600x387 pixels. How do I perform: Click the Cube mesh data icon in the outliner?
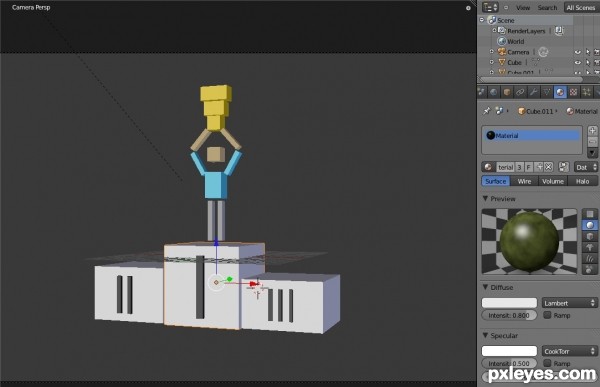[536, 62]
